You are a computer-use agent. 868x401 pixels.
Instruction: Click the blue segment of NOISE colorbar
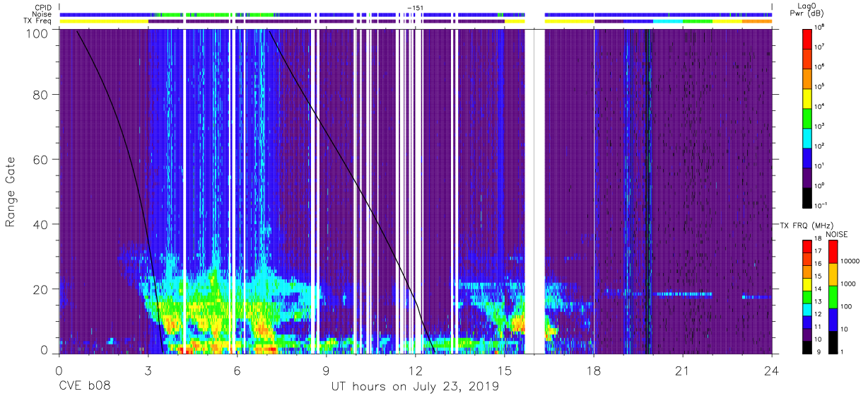point(833,319)
